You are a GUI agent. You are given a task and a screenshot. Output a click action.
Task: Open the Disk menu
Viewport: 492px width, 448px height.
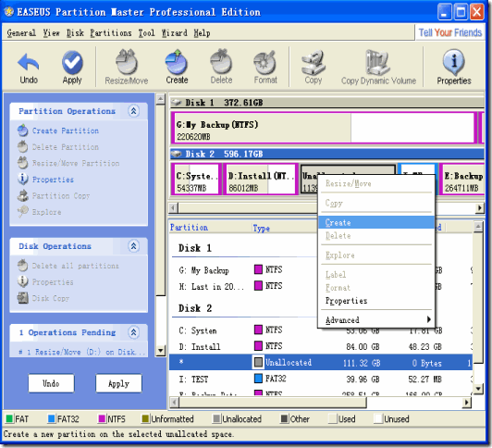click(75, 33)
